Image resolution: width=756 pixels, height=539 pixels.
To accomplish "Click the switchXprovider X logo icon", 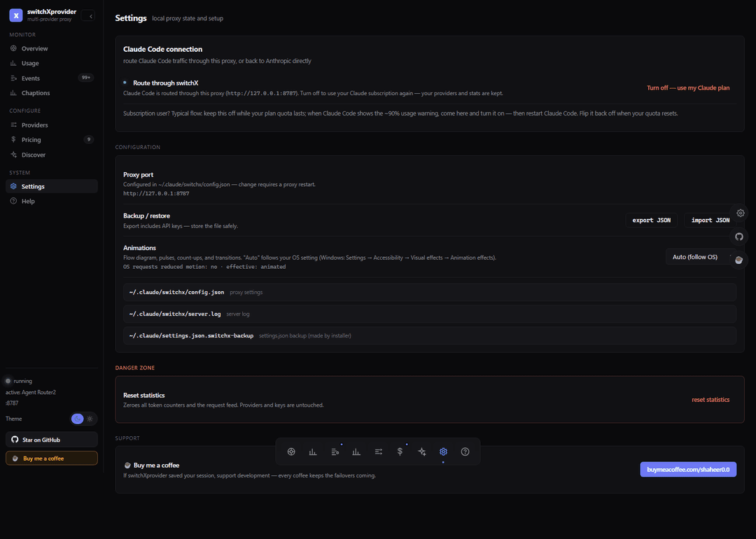I will tap(16, 15).
